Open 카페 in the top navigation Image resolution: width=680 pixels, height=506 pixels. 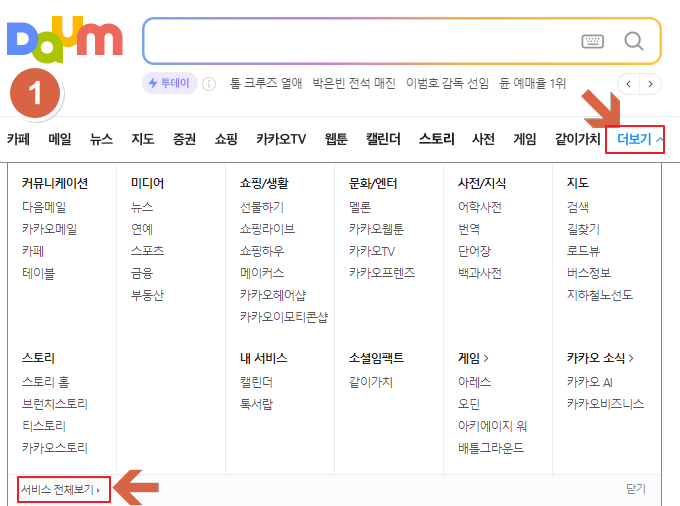click(18, 139)
